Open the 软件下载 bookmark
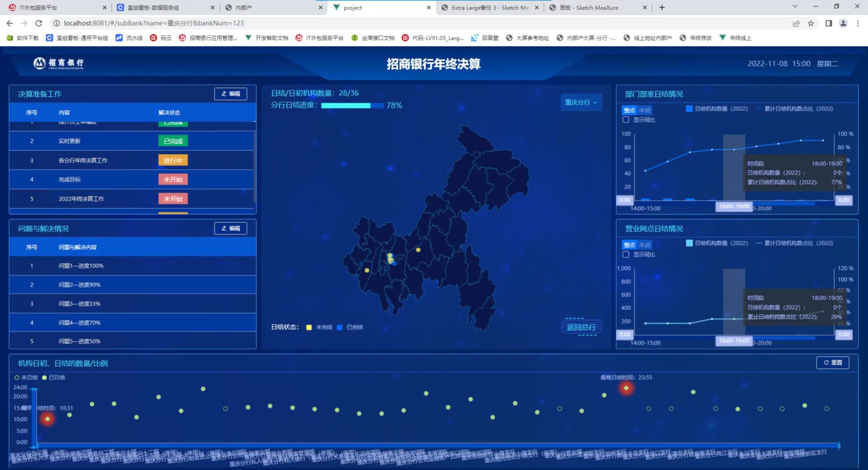This screenshot has height=470, width=868. pyautogui.click(x=23, y=38)
